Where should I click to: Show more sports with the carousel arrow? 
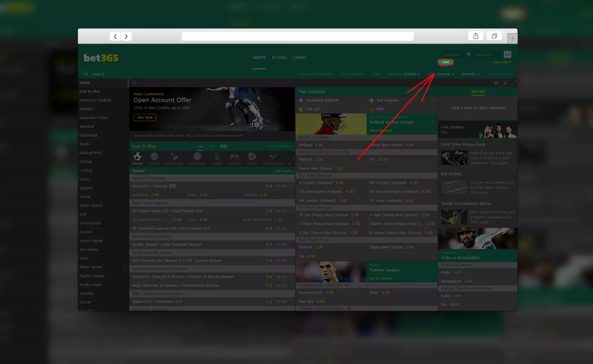[293, 159]
